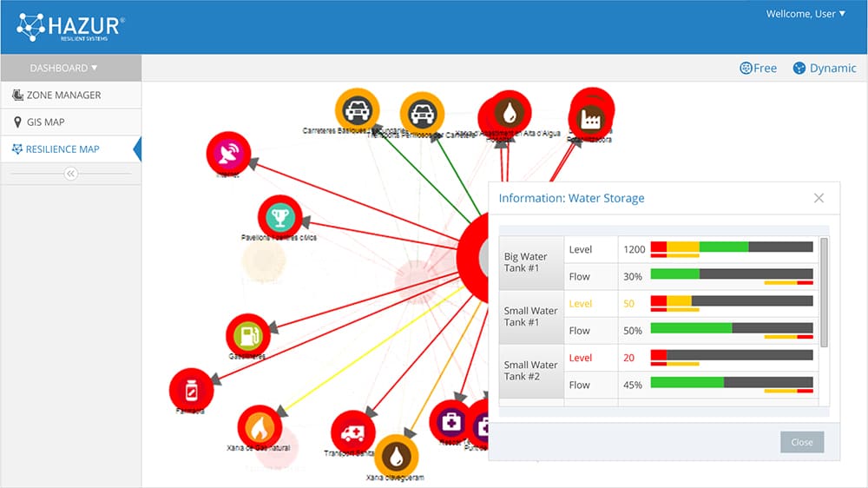Click the Close button
Screen dimensions: 868x488
coord(802,442)
